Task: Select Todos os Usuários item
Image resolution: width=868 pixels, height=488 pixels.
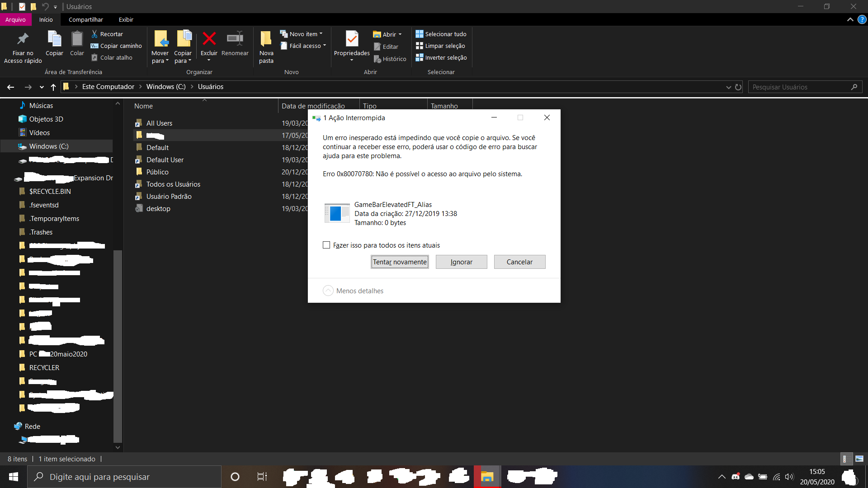Action: pyautogui.click(x=173, y=184)
